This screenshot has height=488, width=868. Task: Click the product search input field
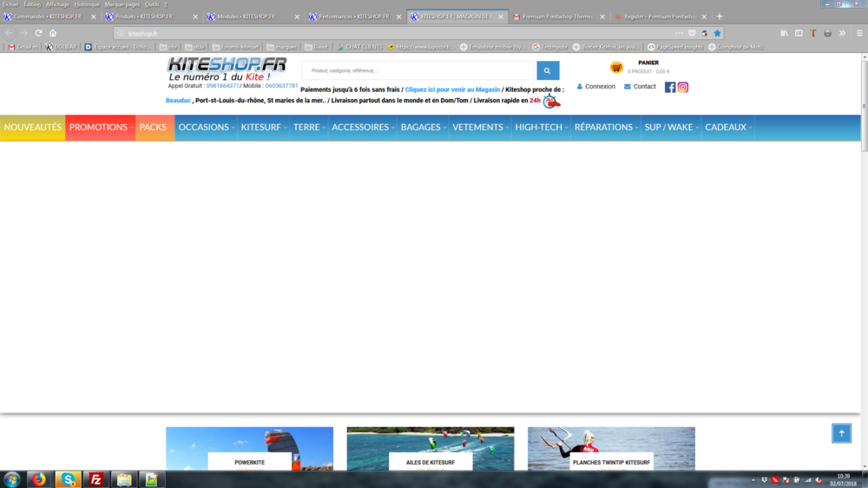418,70
